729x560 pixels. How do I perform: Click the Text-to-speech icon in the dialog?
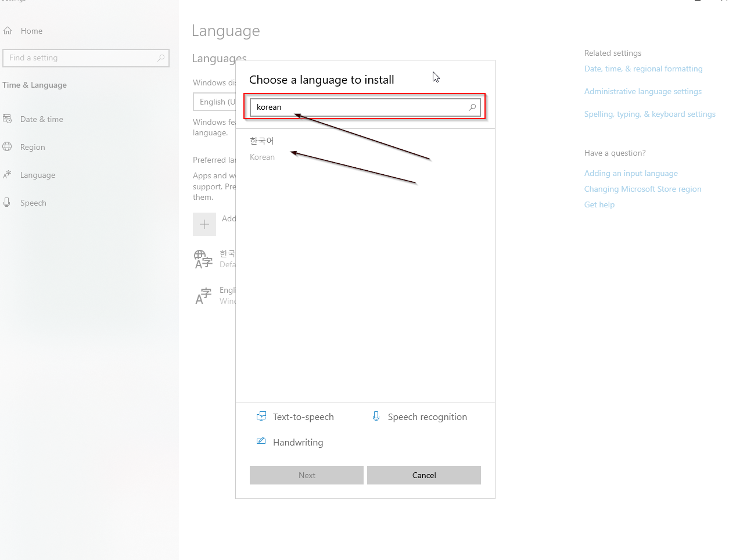pyautogui.click(x=261, y=416)
